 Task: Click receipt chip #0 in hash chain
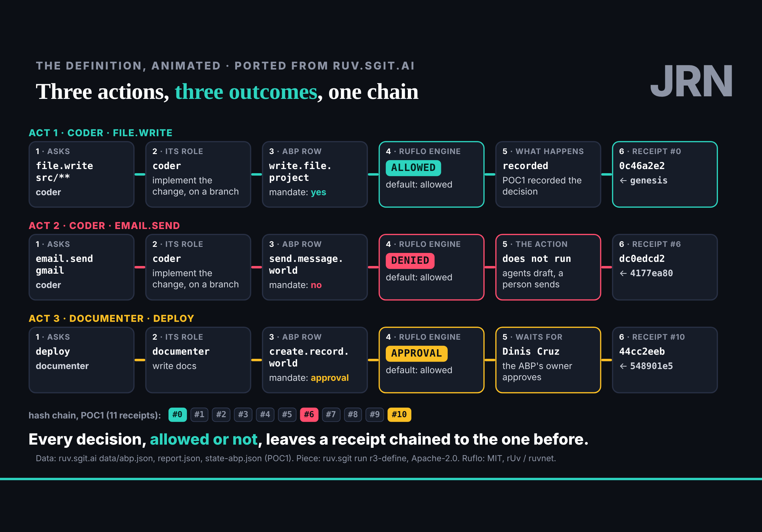point(177,415)
